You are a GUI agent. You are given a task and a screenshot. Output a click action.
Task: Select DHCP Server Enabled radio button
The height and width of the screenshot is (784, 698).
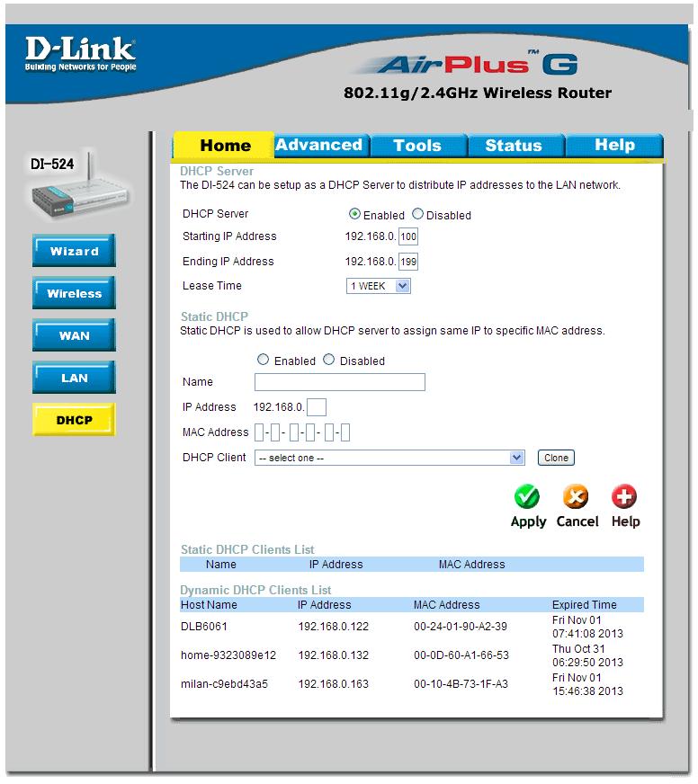(x=355, y=215)
